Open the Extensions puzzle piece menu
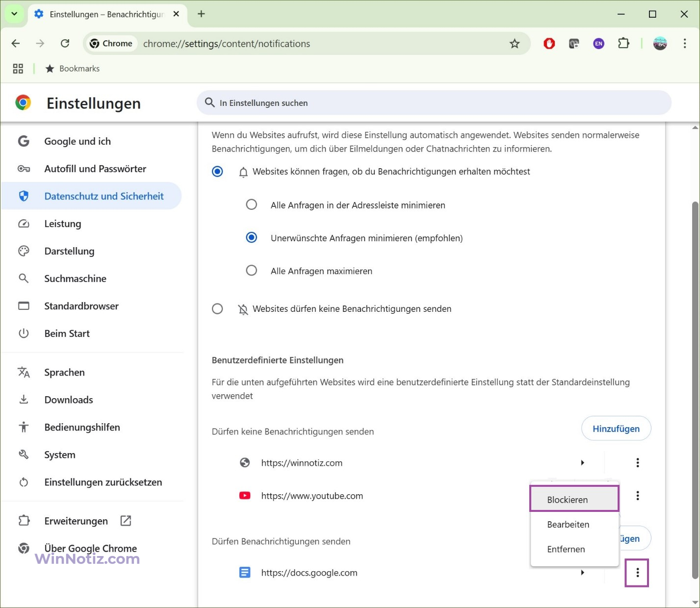Screen dimensions: 700x608 (623, 44)
